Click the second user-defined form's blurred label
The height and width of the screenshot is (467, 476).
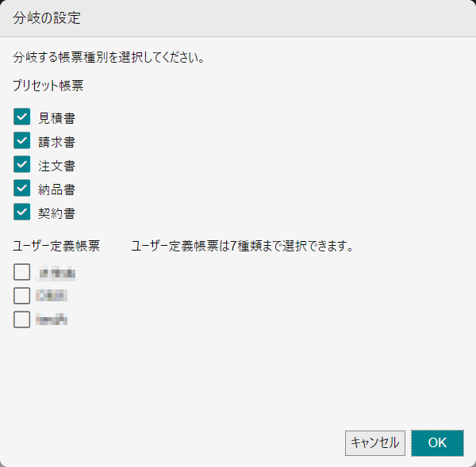click(x=52, y=296)
